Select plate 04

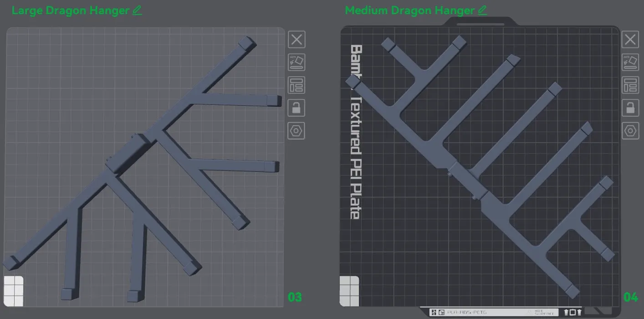(631, 297)
